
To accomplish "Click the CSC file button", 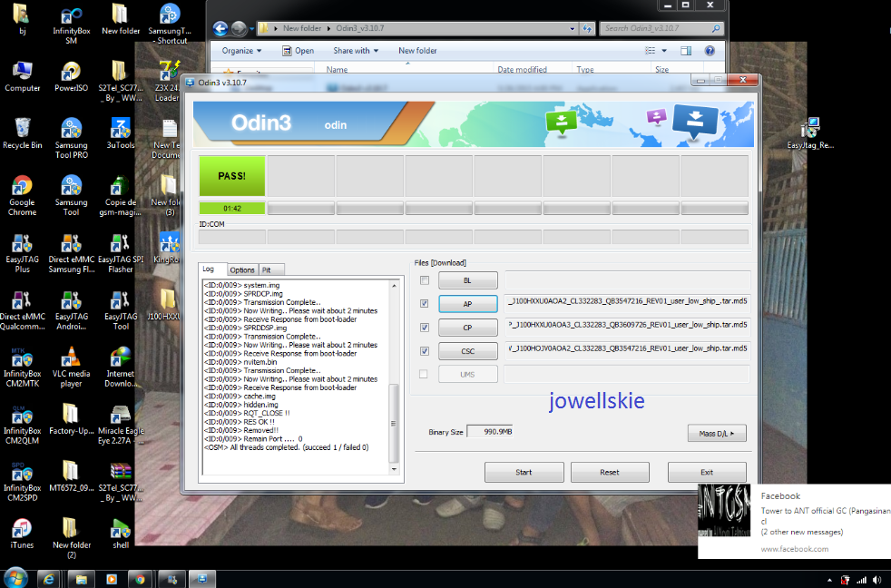I will [467, 351].
